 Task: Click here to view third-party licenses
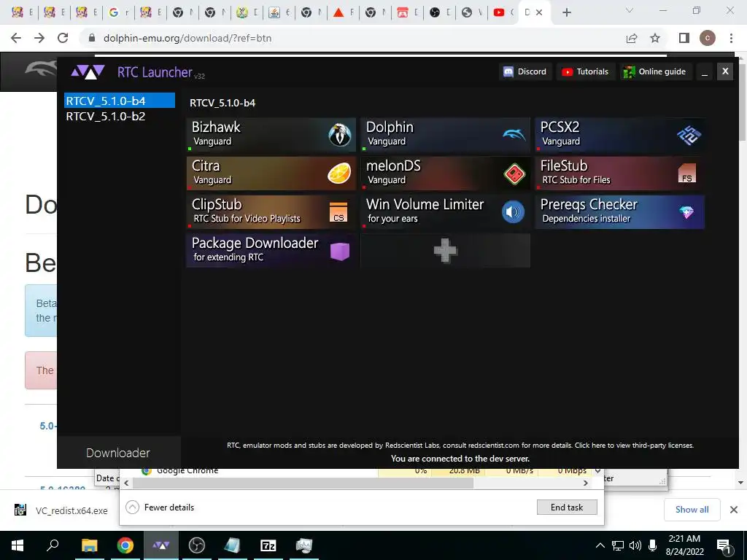coord(634,446)
